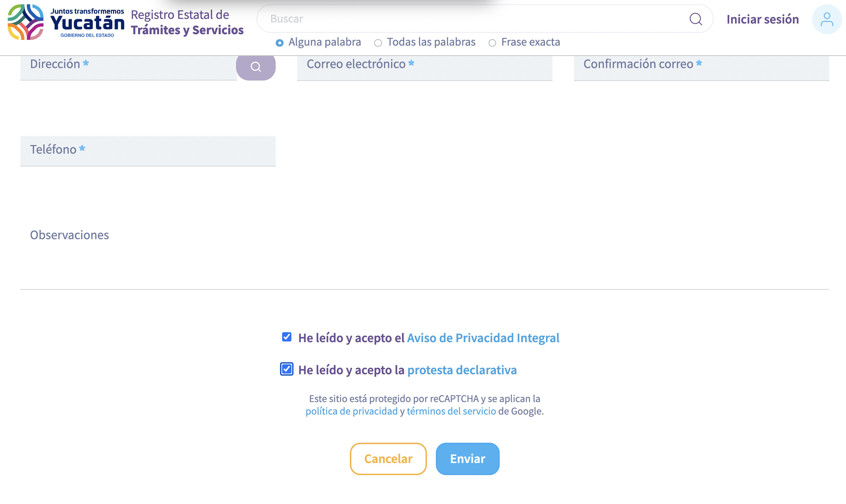Open the Aviso de Privacidad Integral link
846x504 pixels.
coord(483,338)
